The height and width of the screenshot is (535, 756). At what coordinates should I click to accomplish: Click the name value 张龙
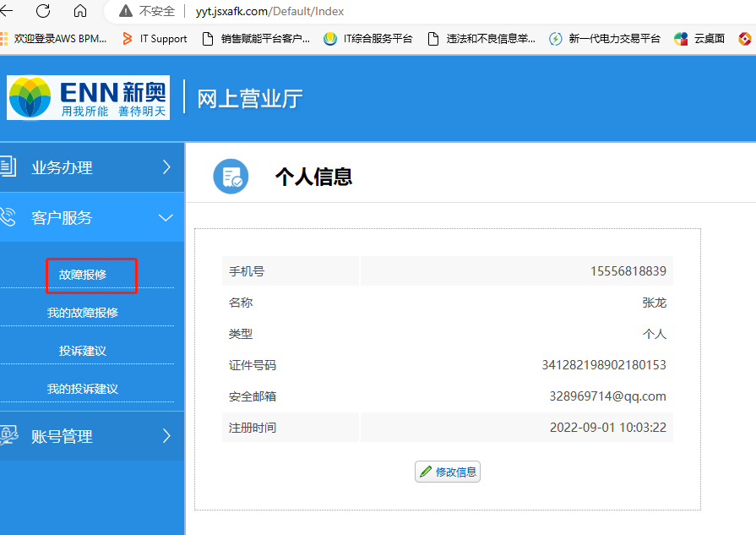(655, 303)
